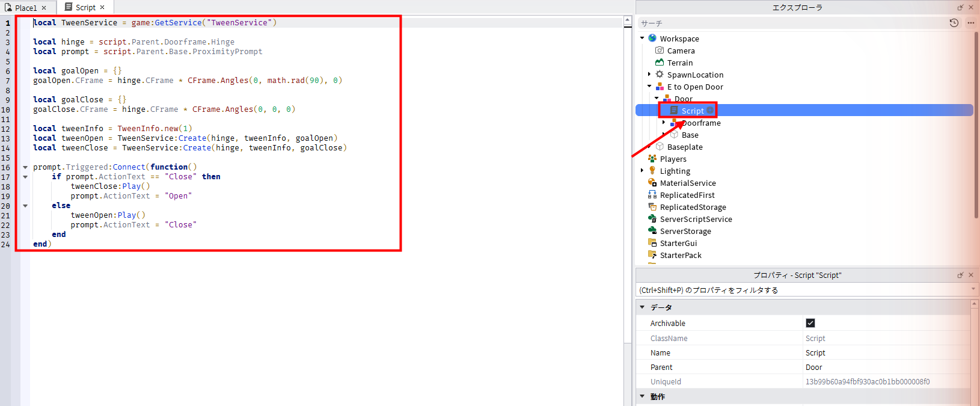
Task: Select Players service in Explorer
Action: (673, 159)
